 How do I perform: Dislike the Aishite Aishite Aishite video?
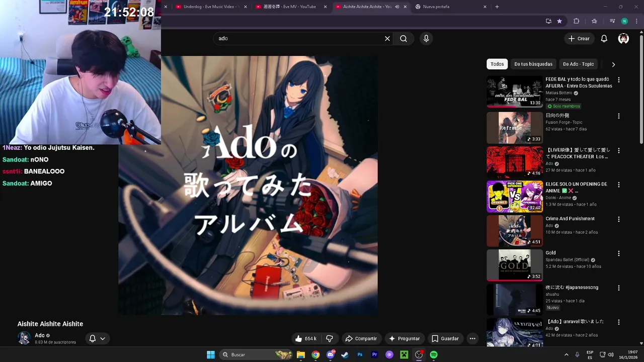(330, 339)
